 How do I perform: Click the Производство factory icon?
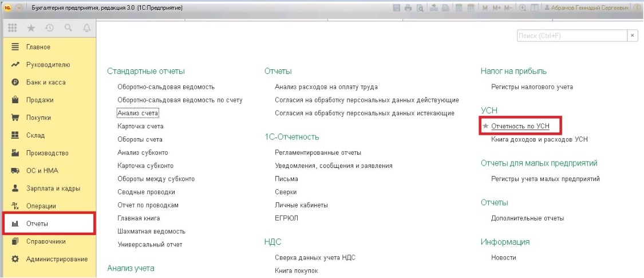15,153
